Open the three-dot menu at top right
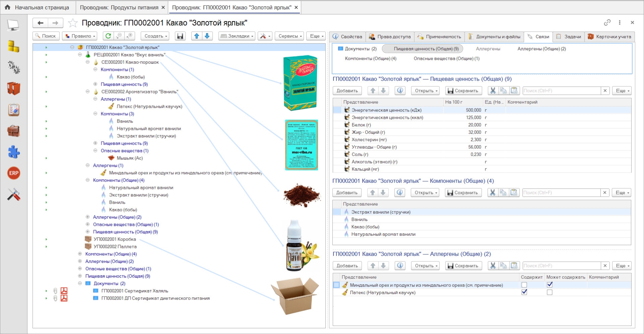This screenshot has width=644, height=334. click(620, 22)
